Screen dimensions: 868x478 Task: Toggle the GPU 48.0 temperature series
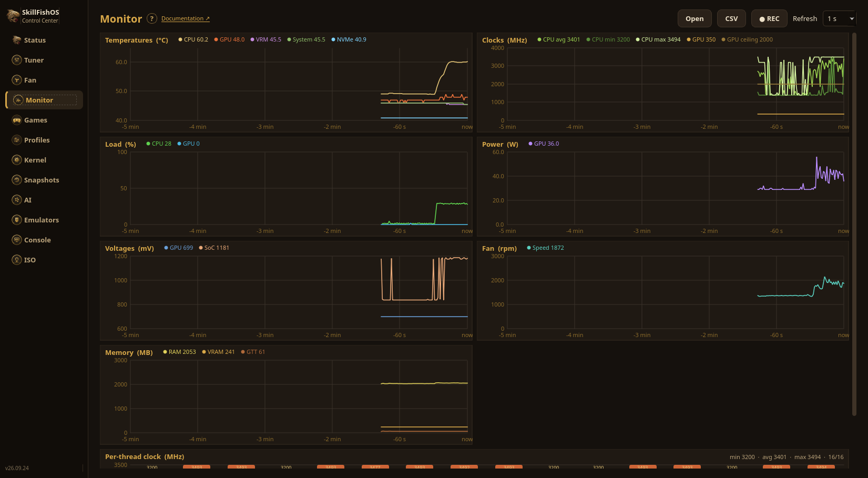229,39
